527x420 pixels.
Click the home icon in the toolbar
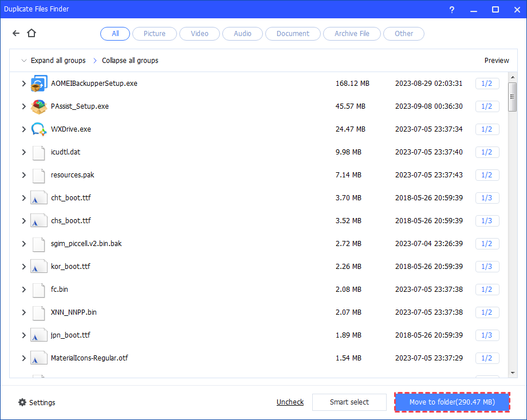[x=32, y=33]
